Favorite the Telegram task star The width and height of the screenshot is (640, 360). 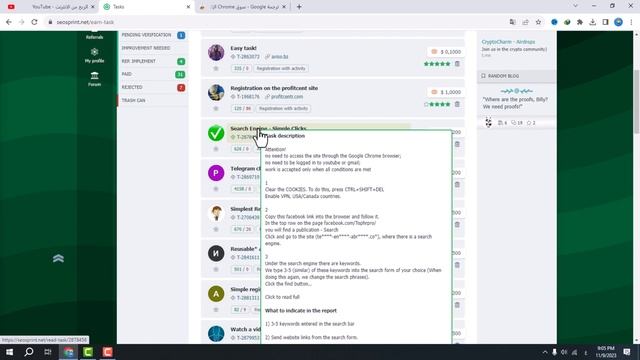pyautogui.click(x=216, y=189)
